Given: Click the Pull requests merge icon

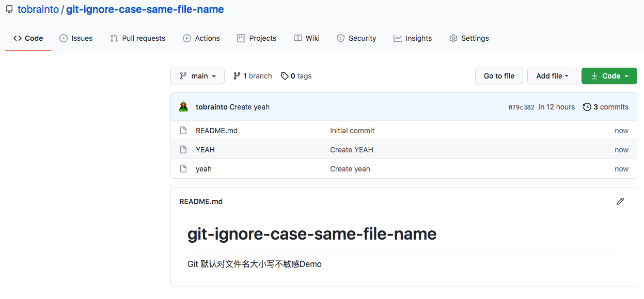Looking at the screenshot, I should click(x=114, y=38).
